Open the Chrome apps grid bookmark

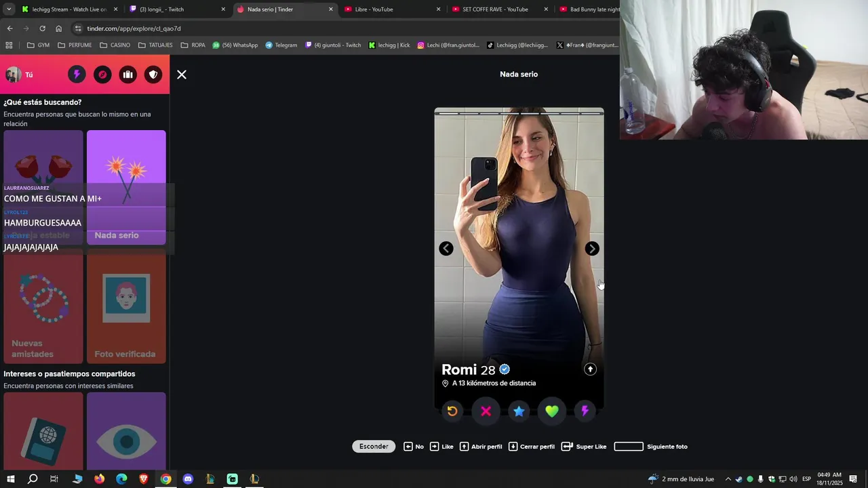click(9, 45)
